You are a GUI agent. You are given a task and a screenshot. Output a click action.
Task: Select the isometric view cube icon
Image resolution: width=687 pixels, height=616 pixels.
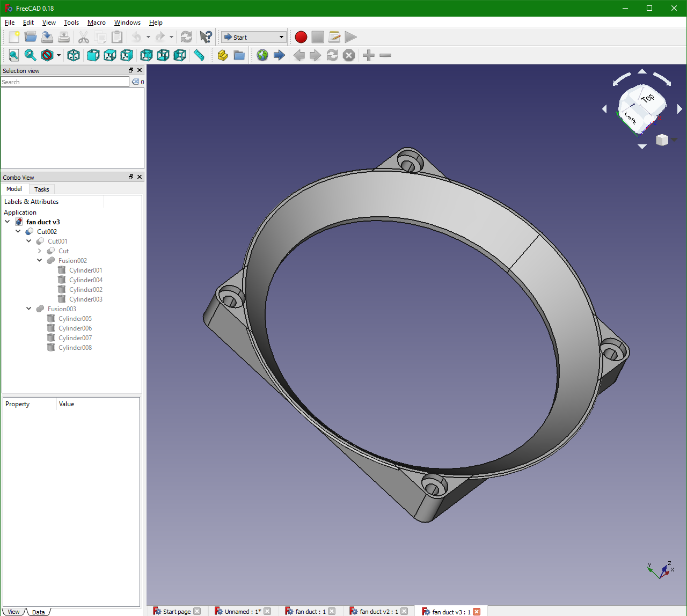click(x=74, y=55)
